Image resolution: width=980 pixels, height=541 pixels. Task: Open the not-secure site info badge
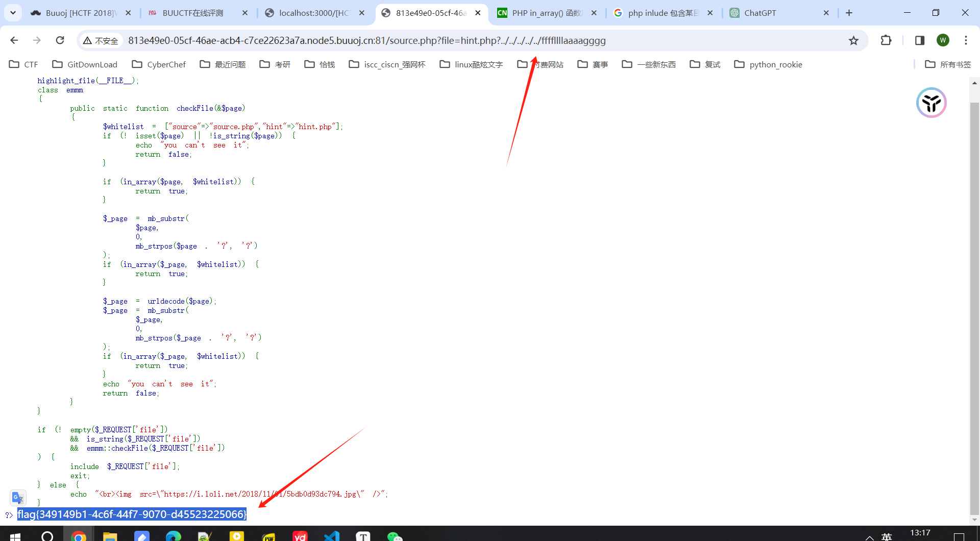click(101, 41)
